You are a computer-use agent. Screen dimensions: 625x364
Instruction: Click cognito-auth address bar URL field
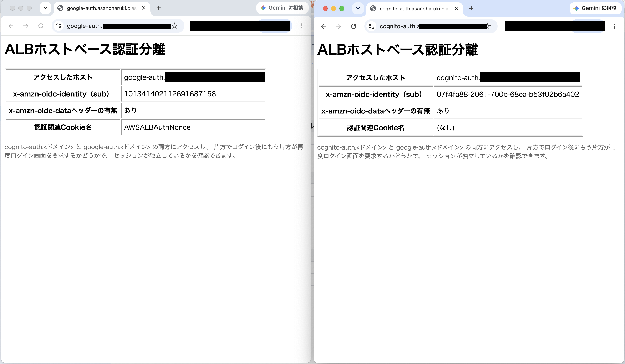point(431,26)
